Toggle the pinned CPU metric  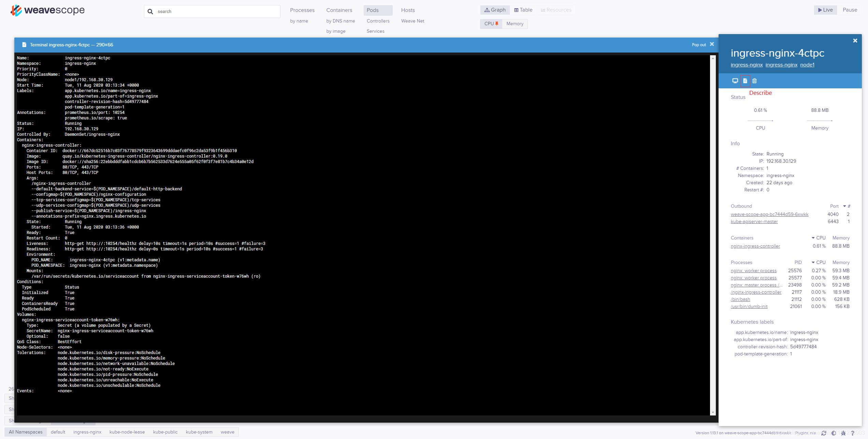point(491,24)
